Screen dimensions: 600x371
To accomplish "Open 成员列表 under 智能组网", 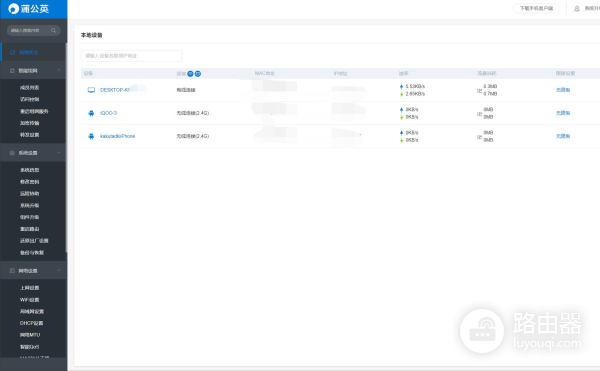I will click(x=29, y=88).
